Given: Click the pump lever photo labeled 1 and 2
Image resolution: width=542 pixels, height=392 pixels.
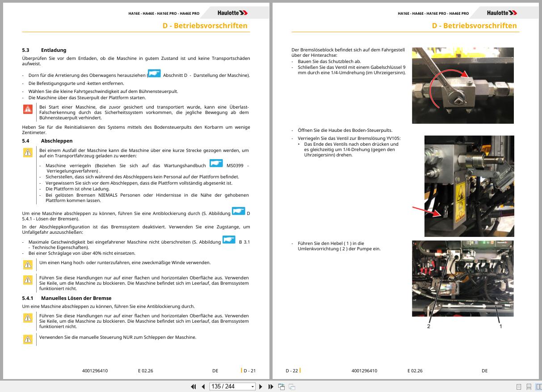Looking at the screenshot, I should click(x=462, y=278).
